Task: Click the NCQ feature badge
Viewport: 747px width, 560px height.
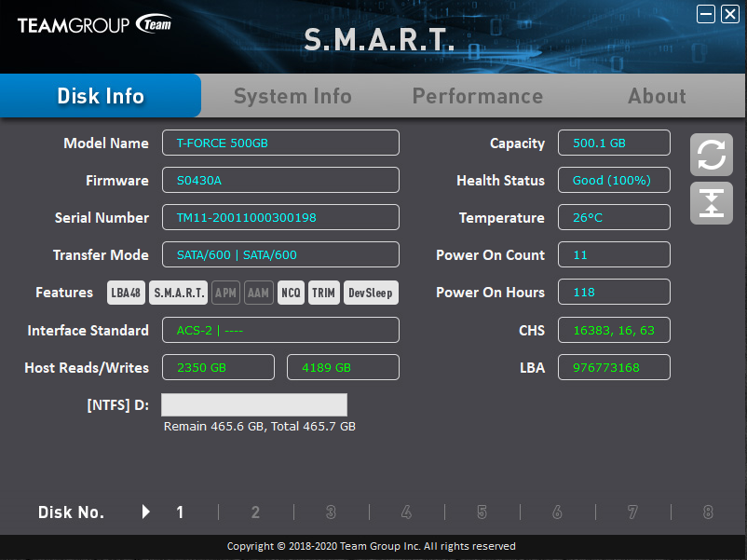Action: point(291,293)
